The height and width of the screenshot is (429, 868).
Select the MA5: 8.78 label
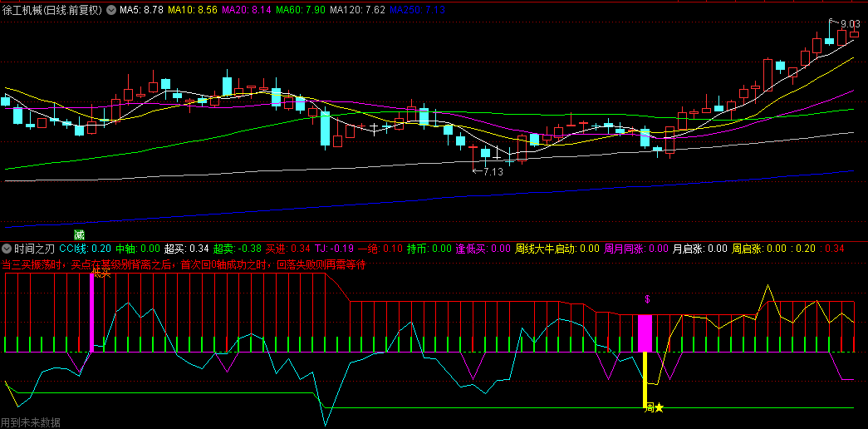point(142,9)
